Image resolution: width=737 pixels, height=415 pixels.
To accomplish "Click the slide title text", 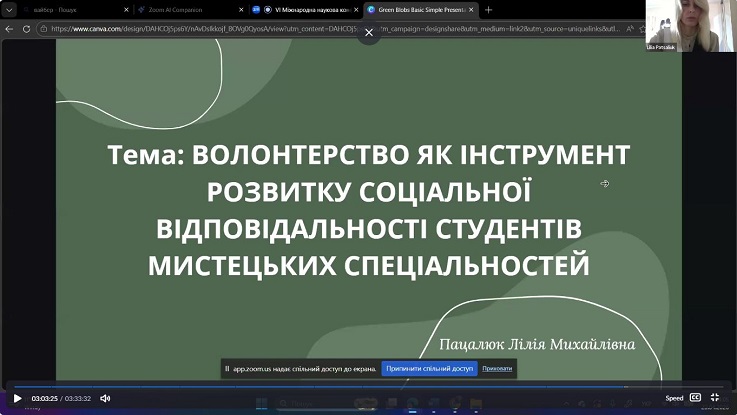I will tap(368, 210).
